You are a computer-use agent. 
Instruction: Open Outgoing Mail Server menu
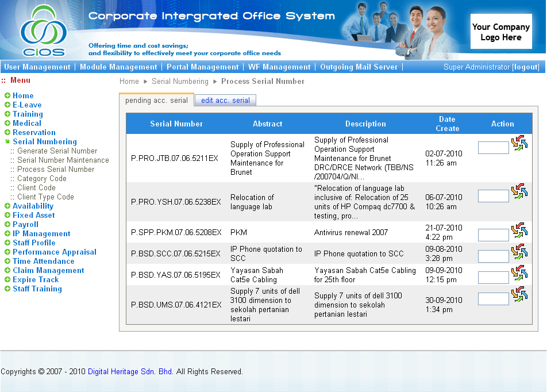[x=359, y=67]
